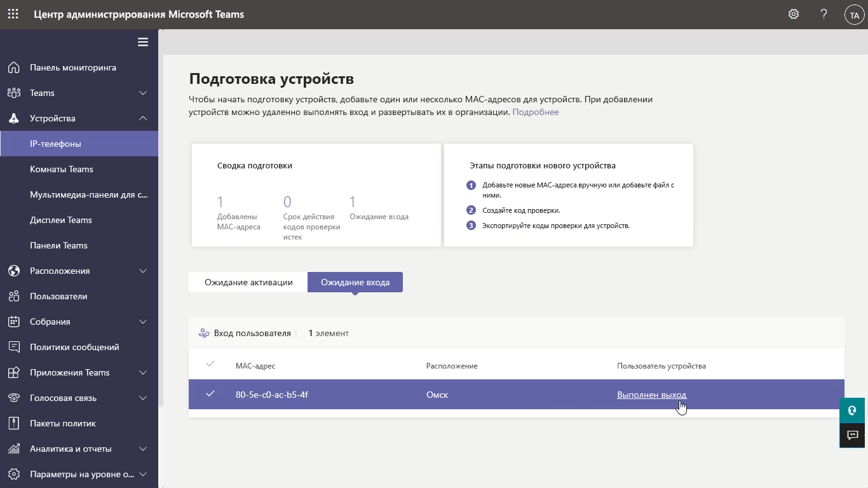This screenshot has height=488, width=868.
Task: Expand the Приложения Teams chevron
Action: click(x=143, y=372)
